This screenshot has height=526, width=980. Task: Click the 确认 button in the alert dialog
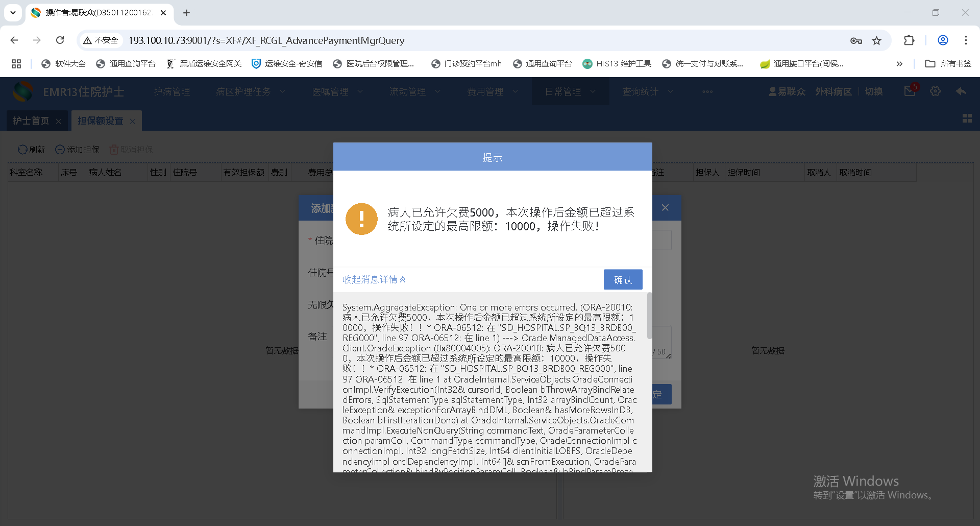pos(623,279)
